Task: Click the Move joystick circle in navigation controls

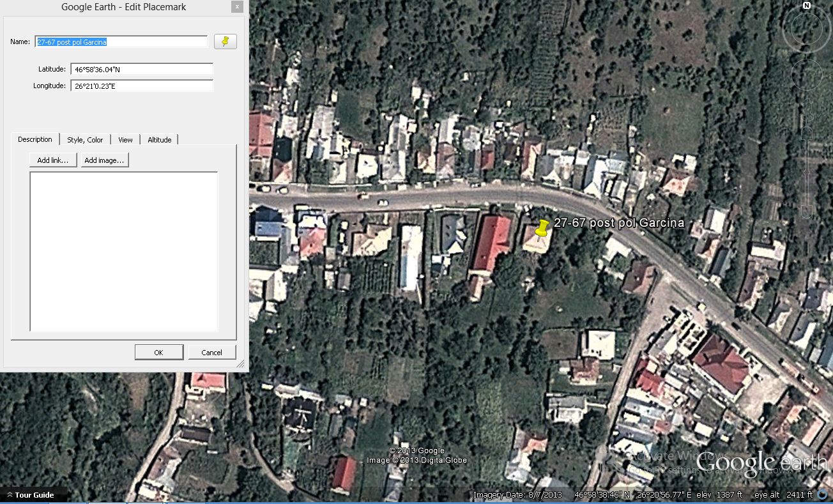Action: [806, 75]
